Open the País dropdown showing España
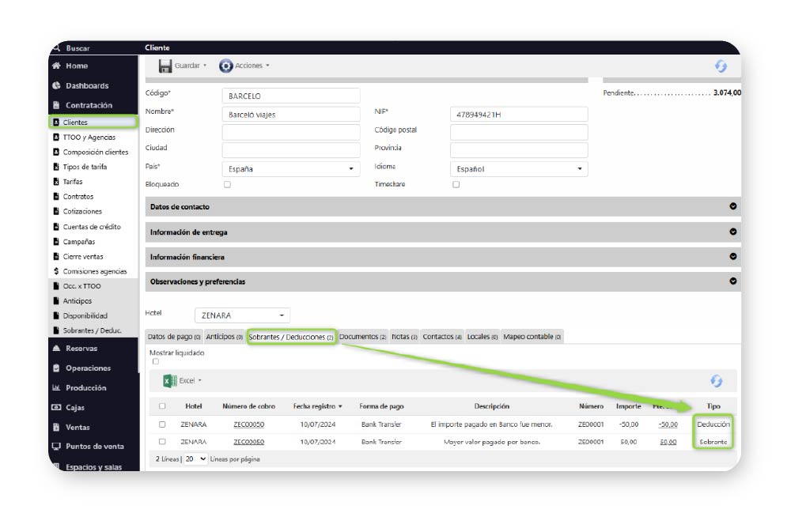Screen dimensions: 791x532 (x=290, y=168)
